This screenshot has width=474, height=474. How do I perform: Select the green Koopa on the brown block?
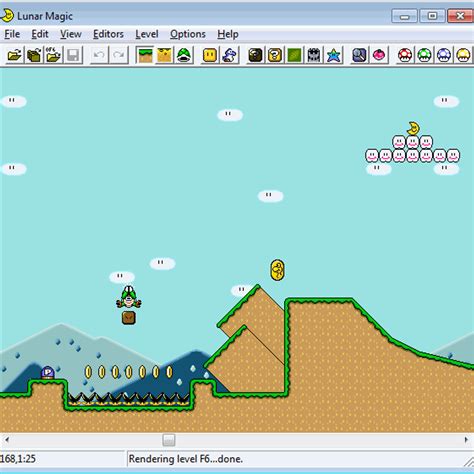click(129, 297)
